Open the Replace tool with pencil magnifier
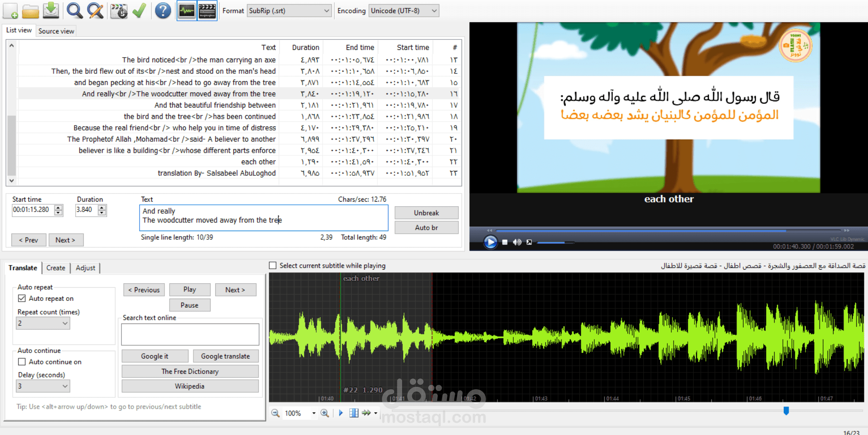Viewport: 868px width, 435px height. coord(95,10)
